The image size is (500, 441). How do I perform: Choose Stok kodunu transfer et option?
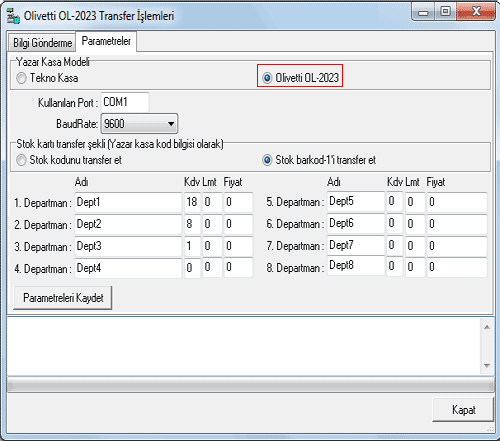pyautogui.click(x=69, y=160)
